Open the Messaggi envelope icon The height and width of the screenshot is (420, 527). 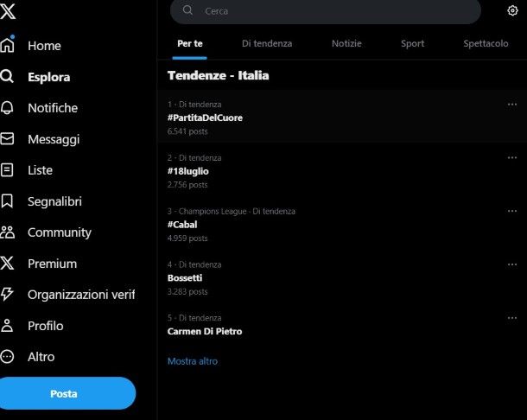pos(7,138)
